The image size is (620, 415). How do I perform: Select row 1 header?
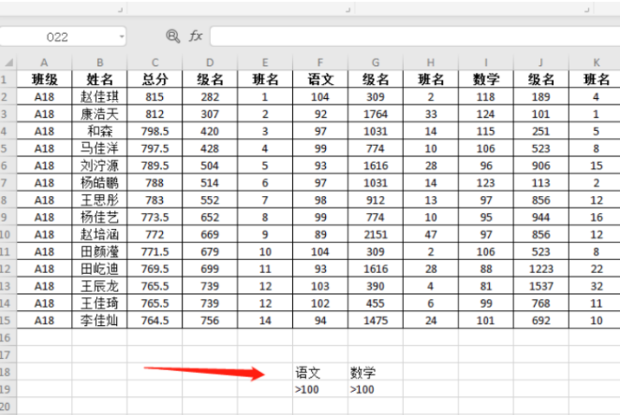pyautogui.click(x=8, y=79)
